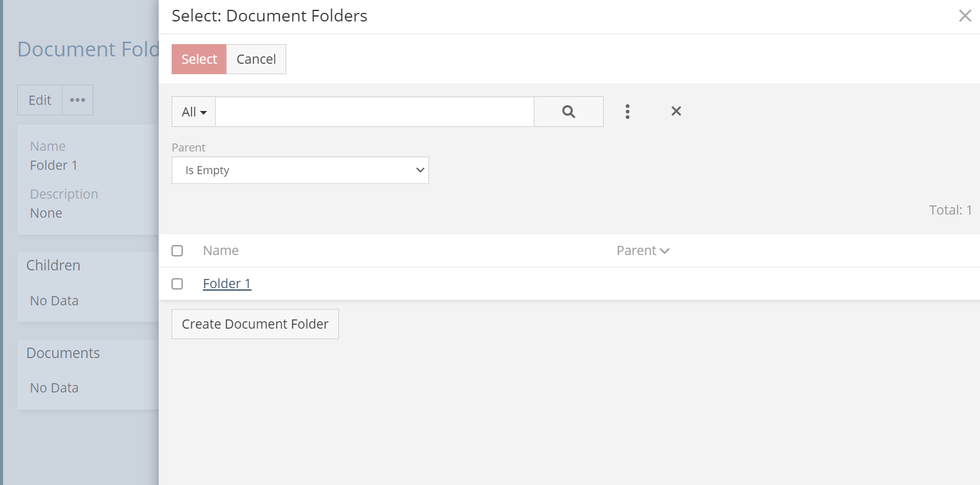980x485 pixels.
Task: Close the Select Document Folders dialog
Action: click(965, 15)
